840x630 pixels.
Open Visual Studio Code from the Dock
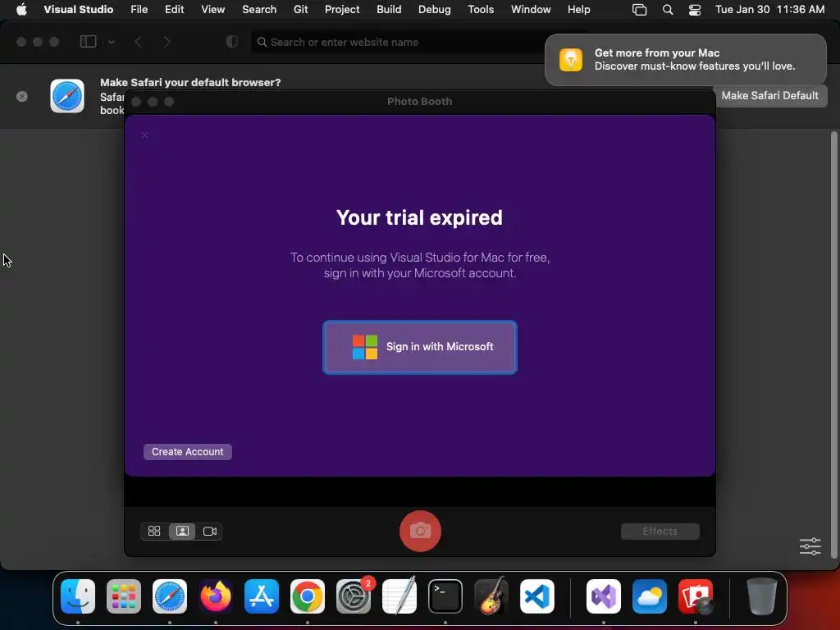click(x=537, y=596)
